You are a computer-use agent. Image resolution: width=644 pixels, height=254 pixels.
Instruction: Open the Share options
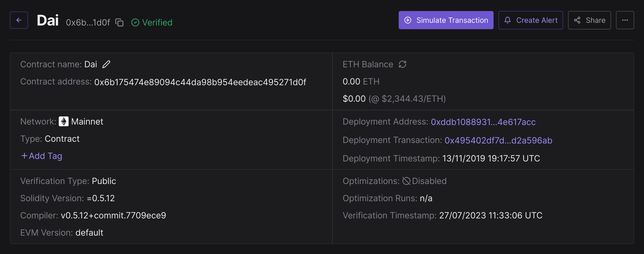click(x=589, y=20)
